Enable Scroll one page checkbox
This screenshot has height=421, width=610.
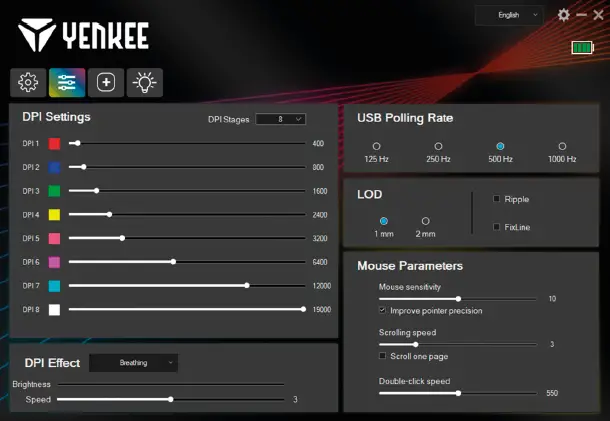click(382, 356)
